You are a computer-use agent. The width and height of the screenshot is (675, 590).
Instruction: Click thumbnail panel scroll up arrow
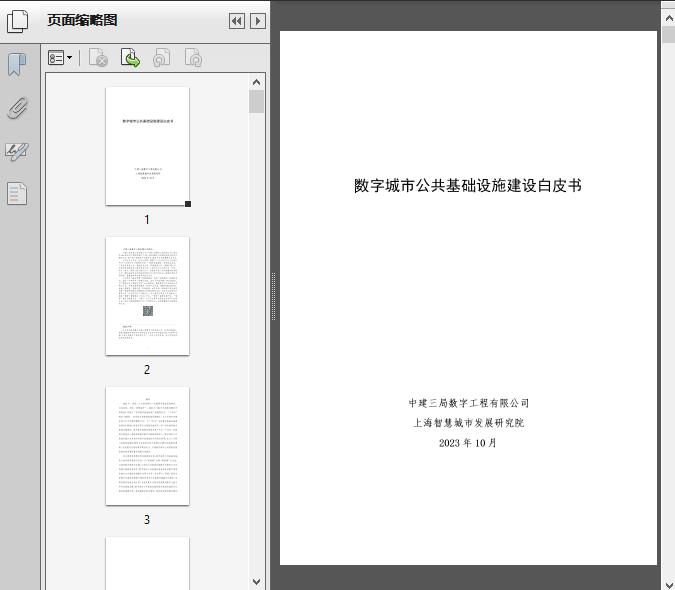tap(257, 82)
